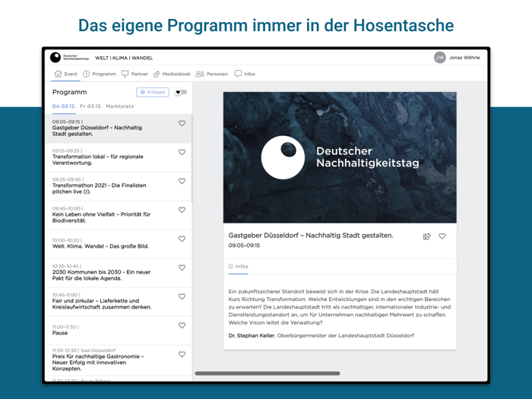532x399 pixels.
Task: Favorite Transformathon 2021 session heart
Action: 182,181
